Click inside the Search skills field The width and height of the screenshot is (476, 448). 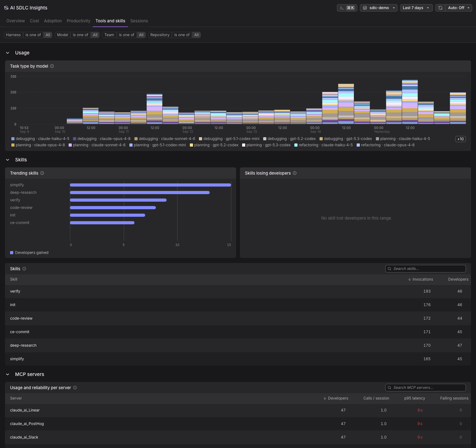click(x=426, y=269)
